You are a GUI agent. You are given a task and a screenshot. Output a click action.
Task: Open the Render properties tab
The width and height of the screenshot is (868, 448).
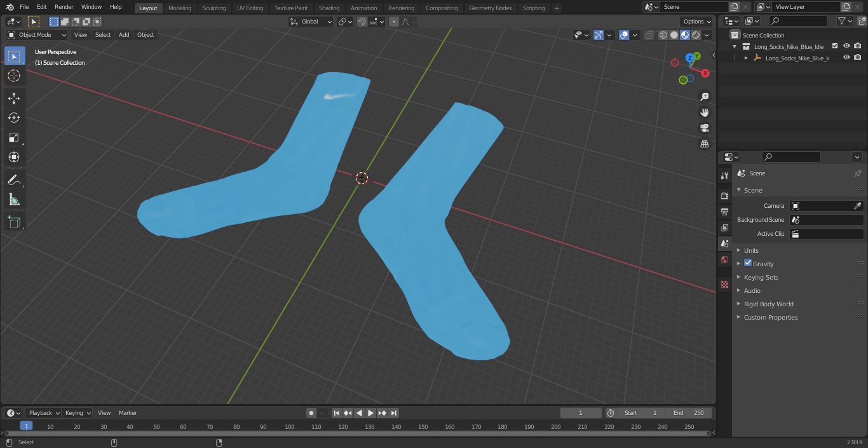point(724,196)
